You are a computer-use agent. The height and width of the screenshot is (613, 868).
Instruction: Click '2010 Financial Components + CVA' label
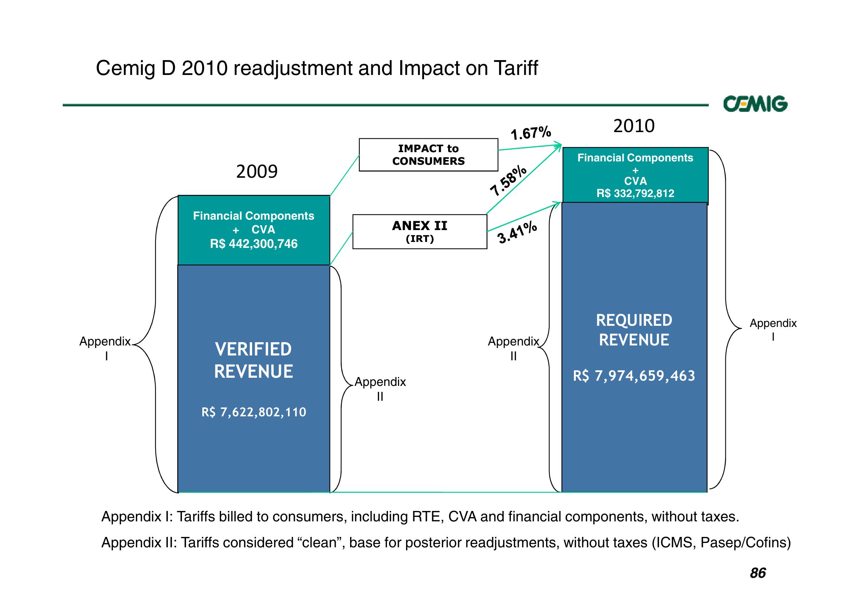pyautogui.click(x=635, y=169)
